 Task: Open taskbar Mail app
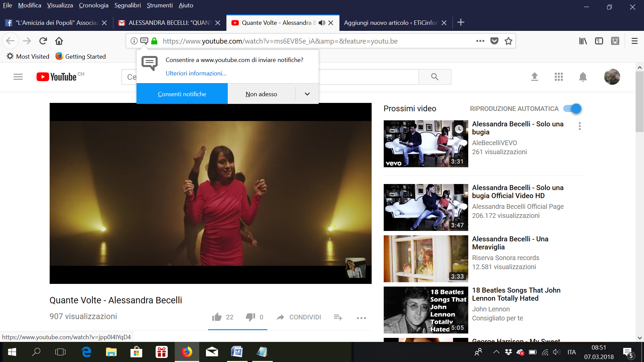coord(212,352)
